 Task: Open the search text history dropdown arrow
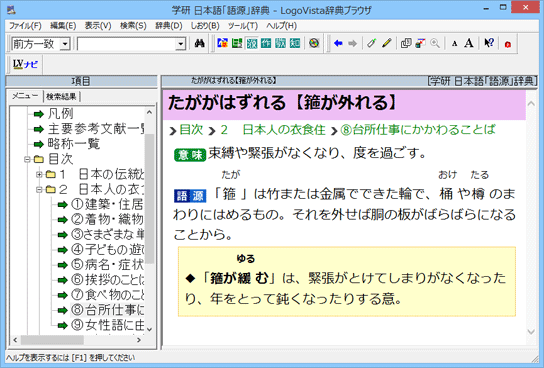[x=180, y=44]
